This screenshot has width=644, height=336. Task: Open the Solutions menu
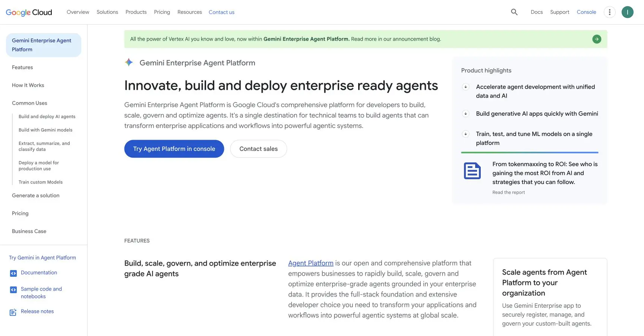[107, 12]
